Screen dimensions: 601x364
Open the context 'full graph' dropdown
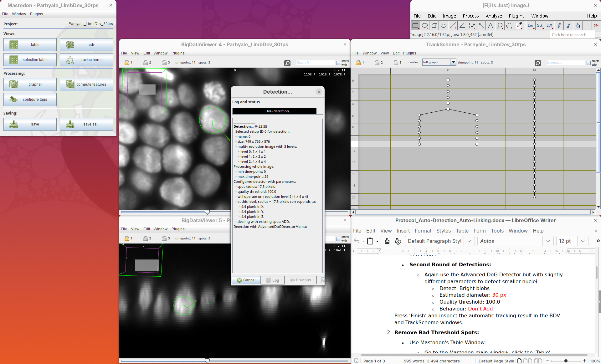[x=453, y=62]
